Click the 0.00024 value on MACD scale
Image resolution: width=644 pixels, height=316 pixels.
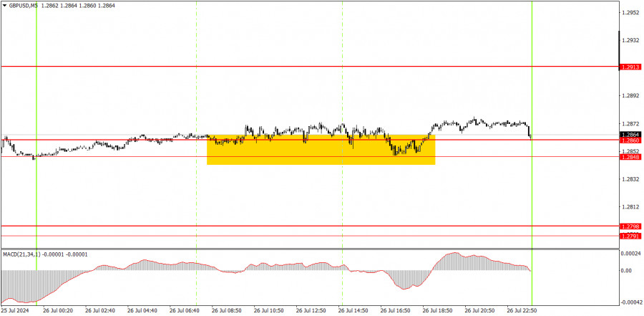tap(631, 254)
